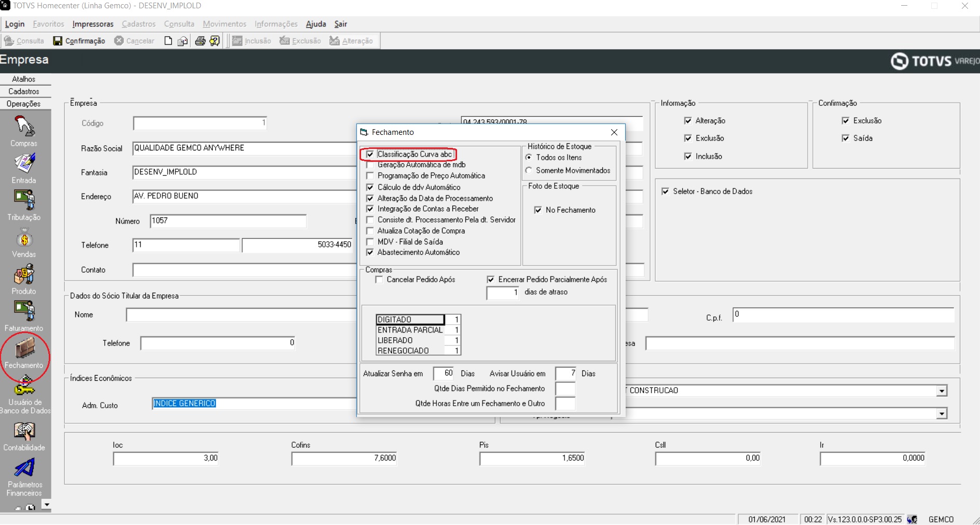Open the Login menu
The image size is (980, 525).
click(15, 24)
